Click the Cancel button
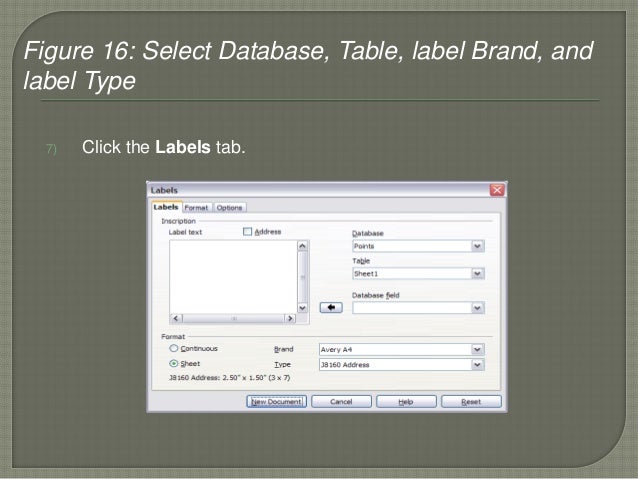This screenshot has height=479, width=638. pos(341,402)
